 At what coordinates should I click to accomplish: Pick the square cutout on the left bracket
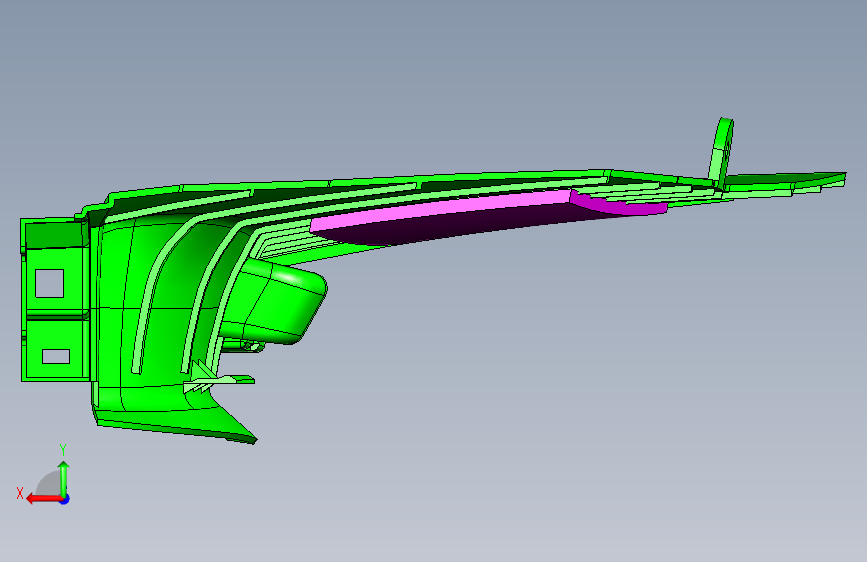click(x=49, y=283)
